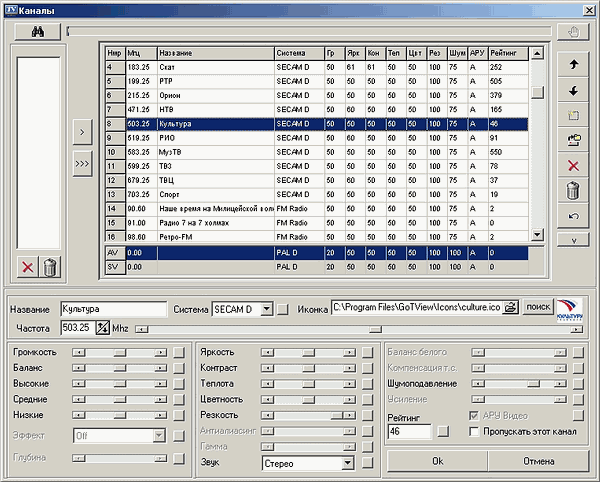Move selected channel up with arrow icon
The width and height of the screenshot is (600, 482).
pos(573,63)
